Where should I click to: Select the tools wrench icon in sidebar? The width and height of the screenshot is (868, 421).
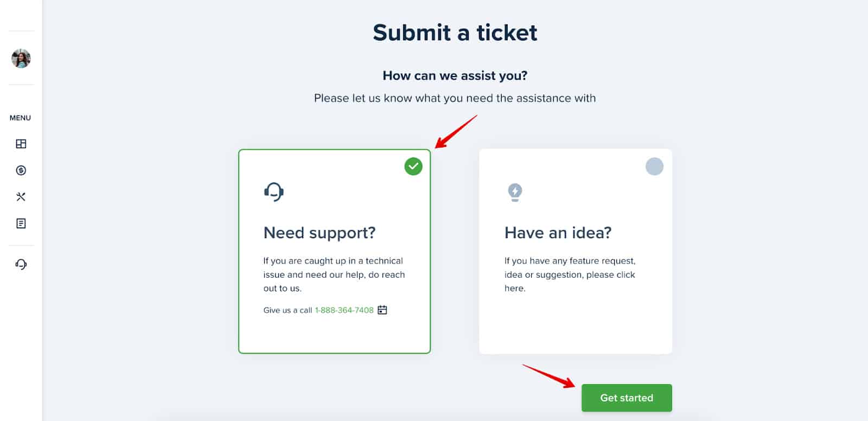click(21, 196)
